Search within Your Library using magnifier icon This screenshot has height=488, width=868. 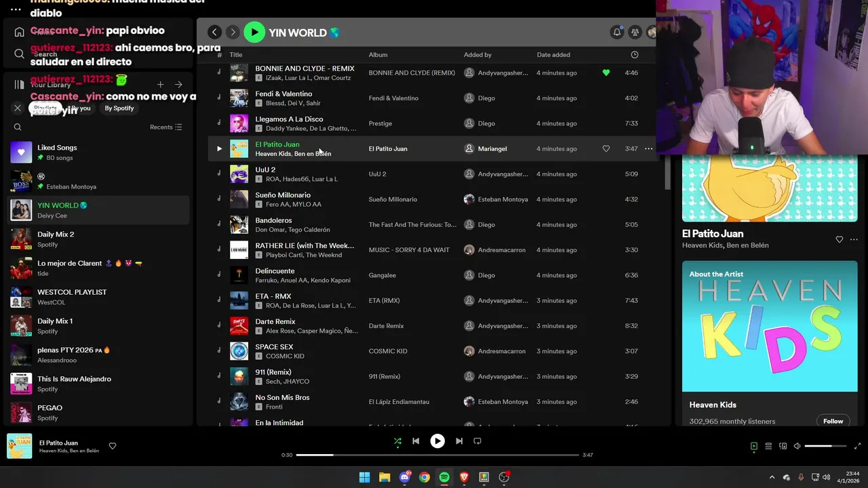18,127
